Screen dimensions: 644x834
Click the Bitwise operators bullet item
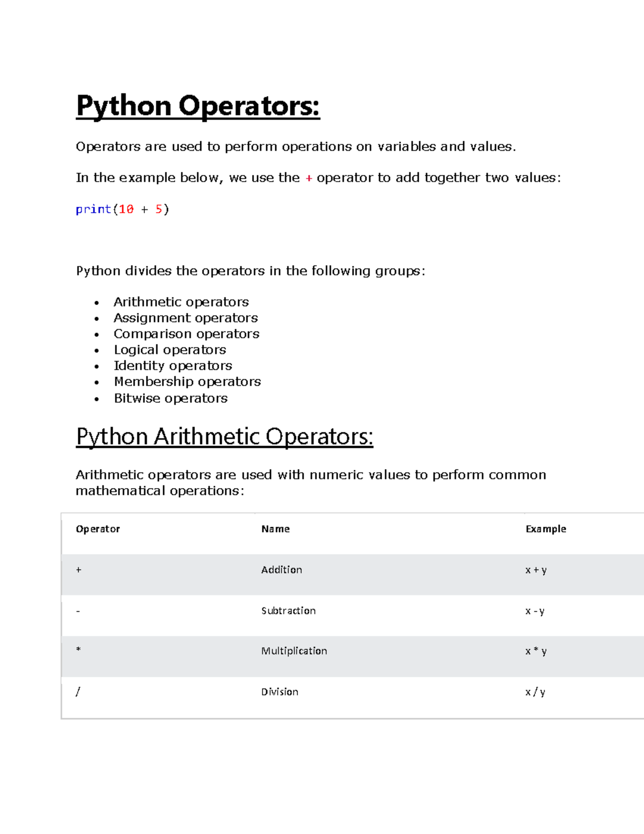170,398
